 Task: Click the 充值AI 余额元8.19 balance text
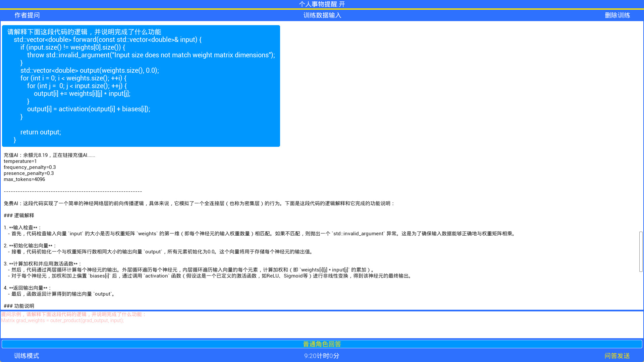[x=49, y=155]
